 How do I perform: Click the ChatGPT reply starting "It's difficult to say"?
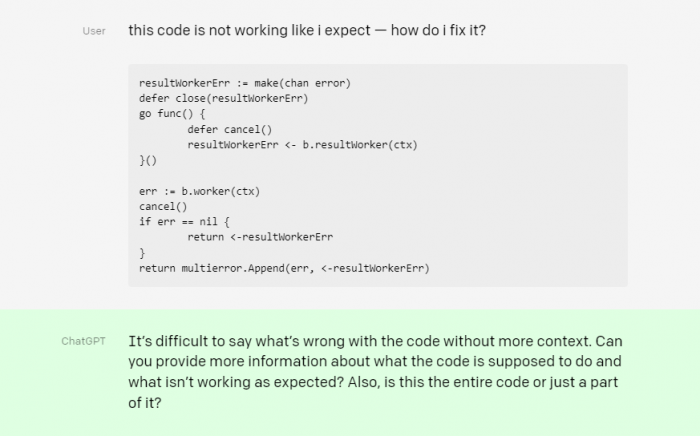[375, 372]
